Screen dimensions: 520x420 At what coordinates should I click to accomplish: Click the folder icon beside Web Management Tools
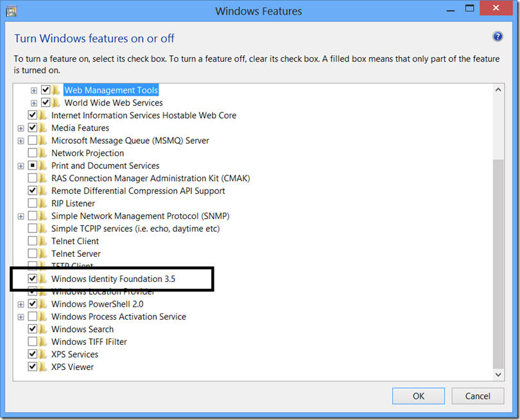click(x=56, y=91)
